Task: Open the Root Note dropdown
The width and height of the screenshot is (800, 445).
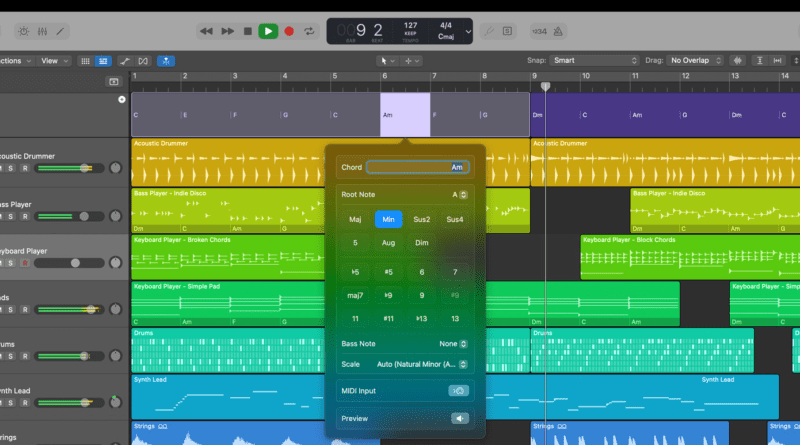Action: pyautogui.click(x=460, y=194)
